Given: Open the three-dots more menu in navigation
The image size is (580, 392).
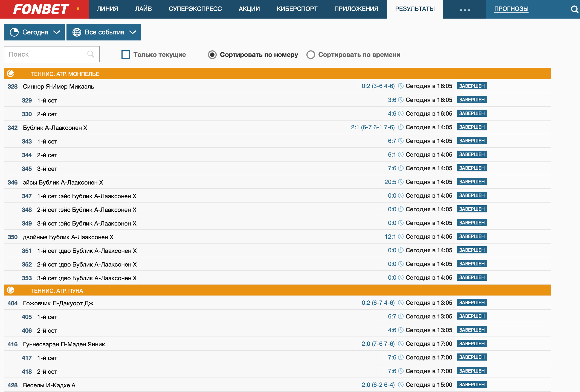Looking at the screenshot, I should (x=465, y=10).
